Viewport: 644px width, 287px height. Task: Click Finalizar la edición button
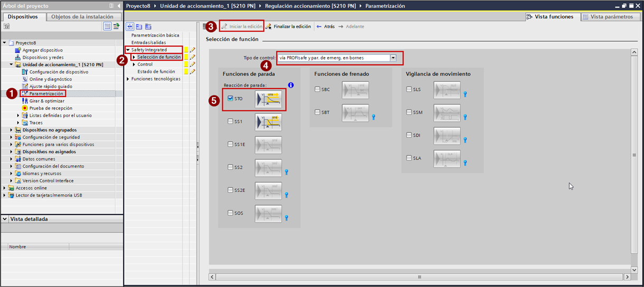pyautogui.click(x=288, y=26)
